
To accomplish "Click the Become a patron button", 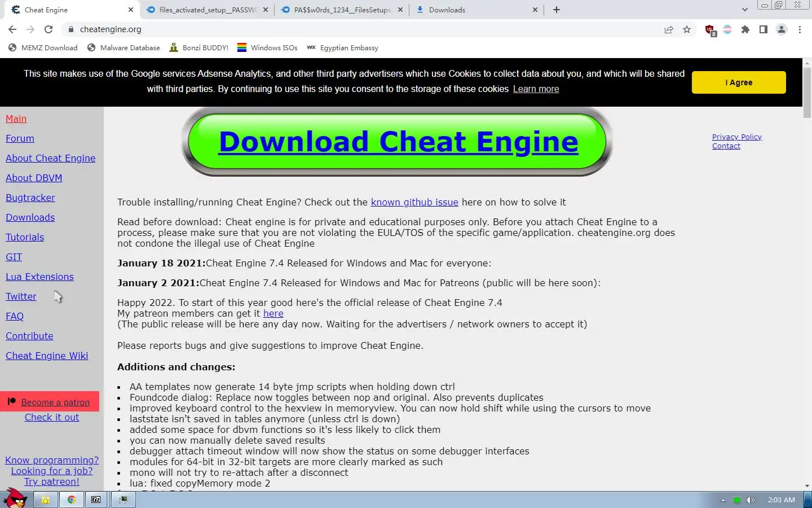I will [x=50, y=401].
